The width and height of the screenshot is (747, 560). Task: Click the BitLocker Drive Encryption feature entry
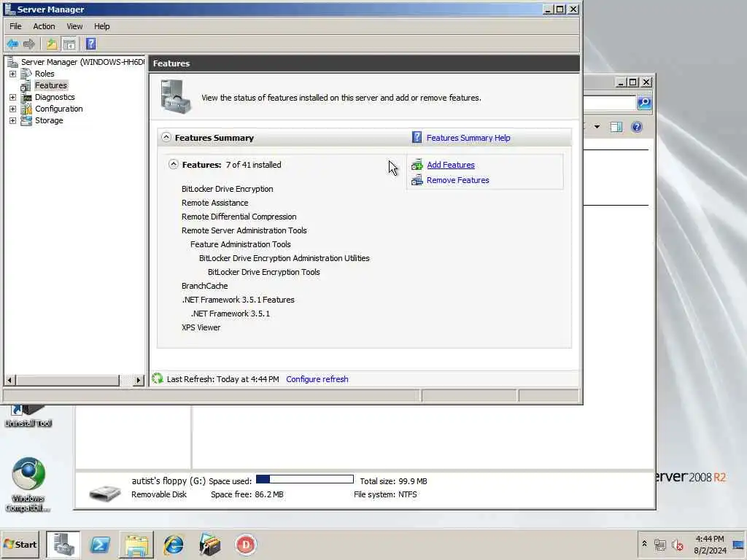click(x=228, y=189)
